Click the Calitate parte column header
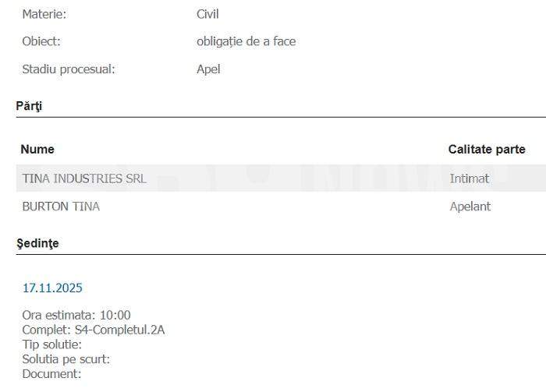The width and height of the screenshot is (546, 392). tap(487, 149)
